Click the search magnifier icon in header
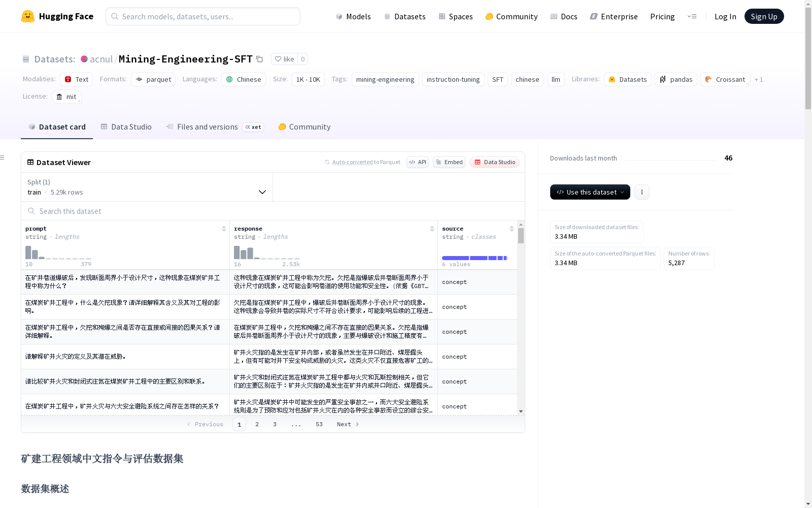Screen dimensions: 812x508 pyautogui.click(x=115, y=16)
